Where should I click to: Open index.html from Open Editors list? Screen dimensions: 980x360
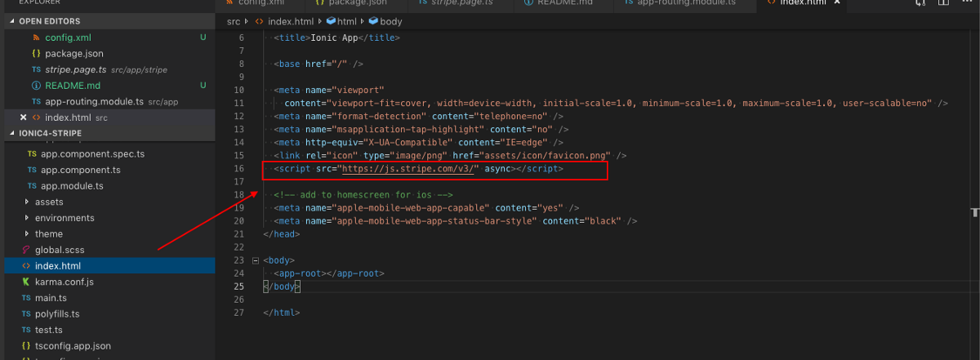tap(108, 118)
